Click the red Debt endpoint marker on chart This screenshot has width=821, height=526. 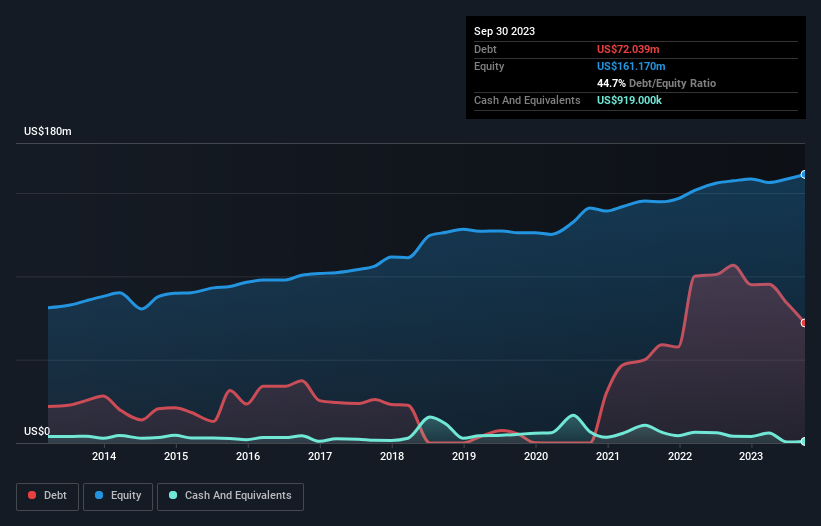[803, 322]
